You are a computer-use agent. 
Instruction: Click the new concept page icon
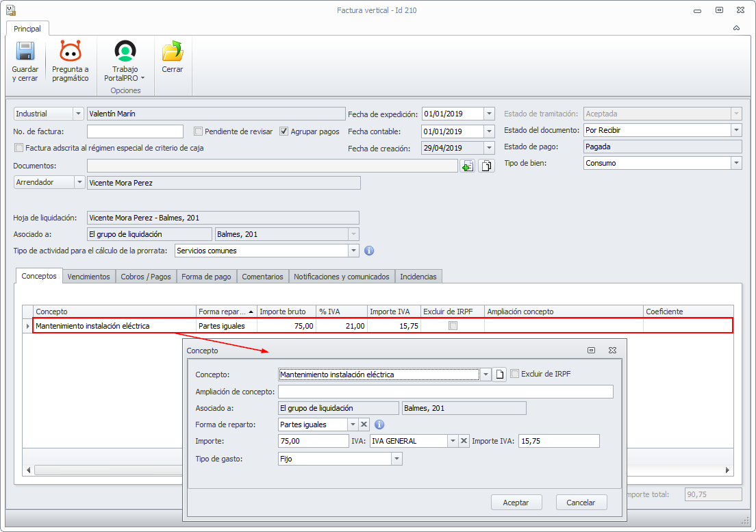pos(500,375)
